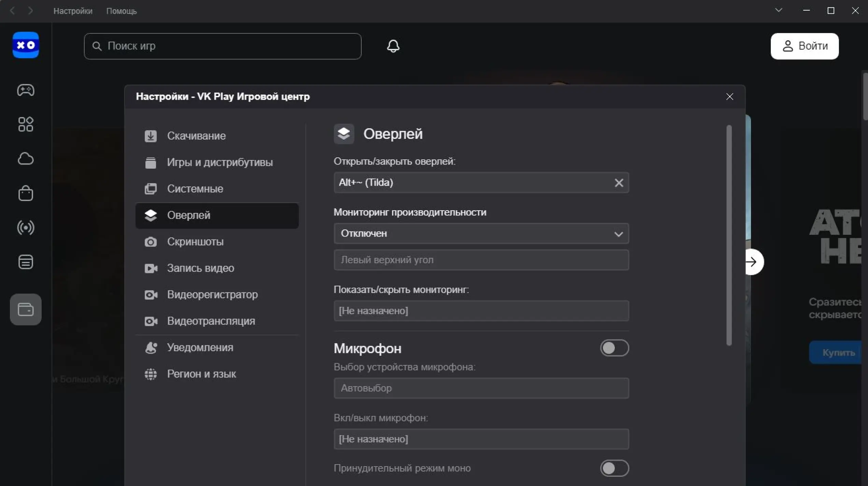Toggle the Микрофон switch on
Viewport: 868px width, 486px height.
coord(614,348)
